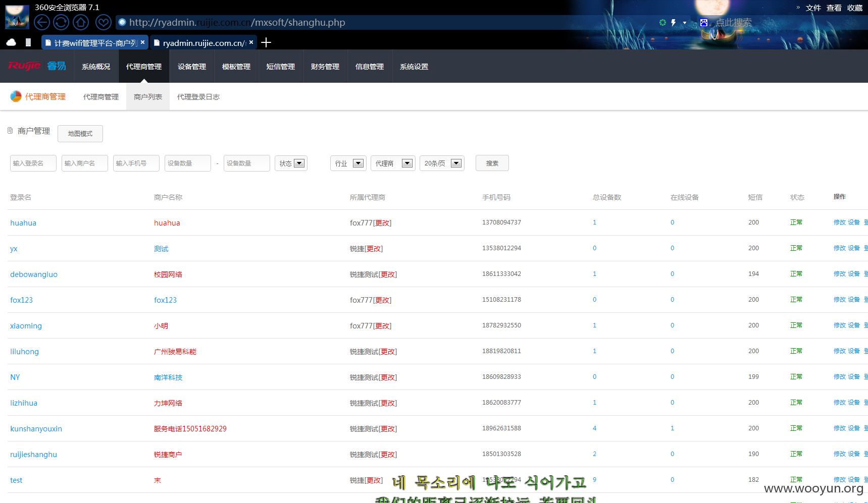Expand the 代理商 dropdown
The width and height of the screenshot is (868, 503).
[393, 163]
